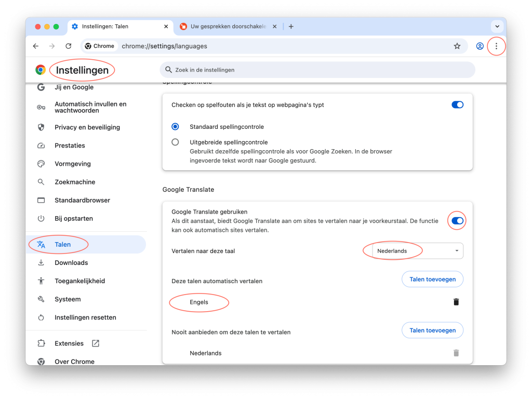The image size is (532, 399).
Task: Open the profile account icon
Action: click(480, 46)
